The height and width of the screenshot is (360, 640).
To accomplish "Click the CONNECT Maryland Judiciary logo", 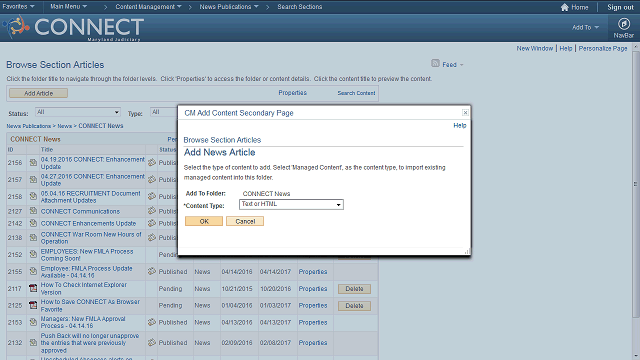I will point(73,28).
